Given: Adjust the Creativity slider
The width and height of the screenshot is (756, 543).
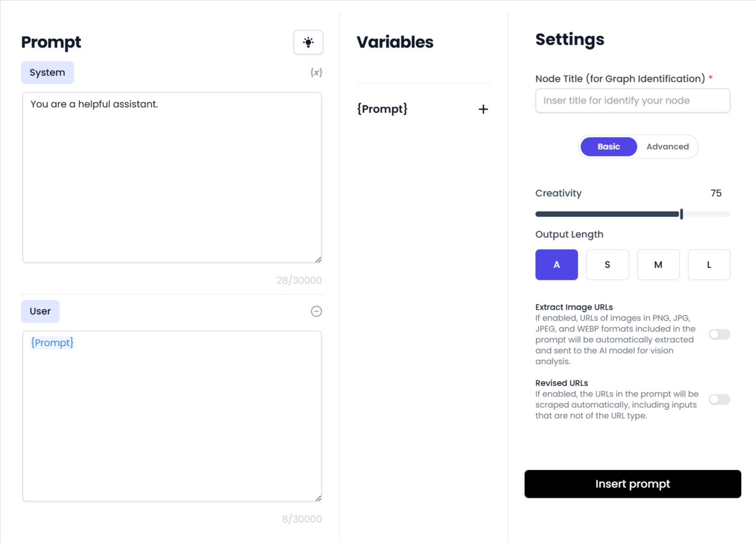Looking at the screenshot, I should (681, 214).
